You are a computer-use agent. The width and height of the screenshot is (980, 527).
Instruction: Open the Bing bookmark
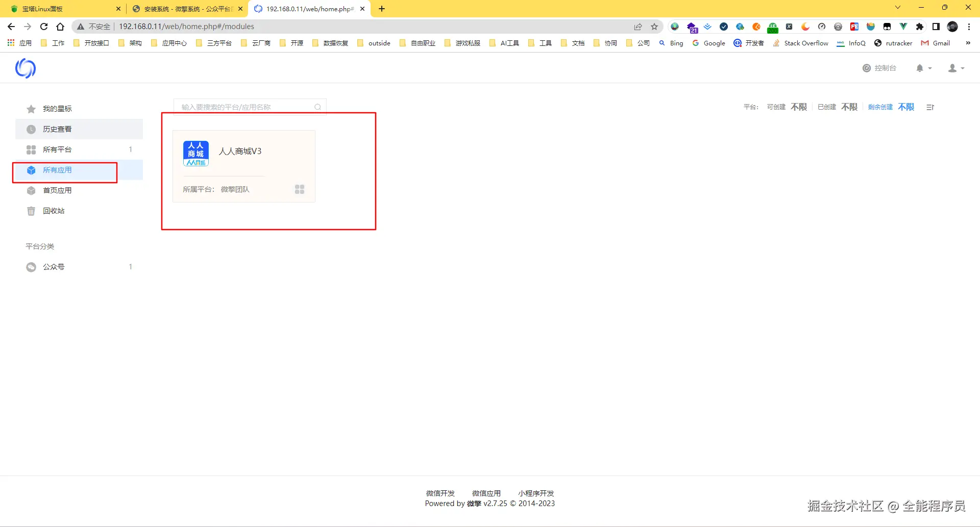tap(671, 43)
